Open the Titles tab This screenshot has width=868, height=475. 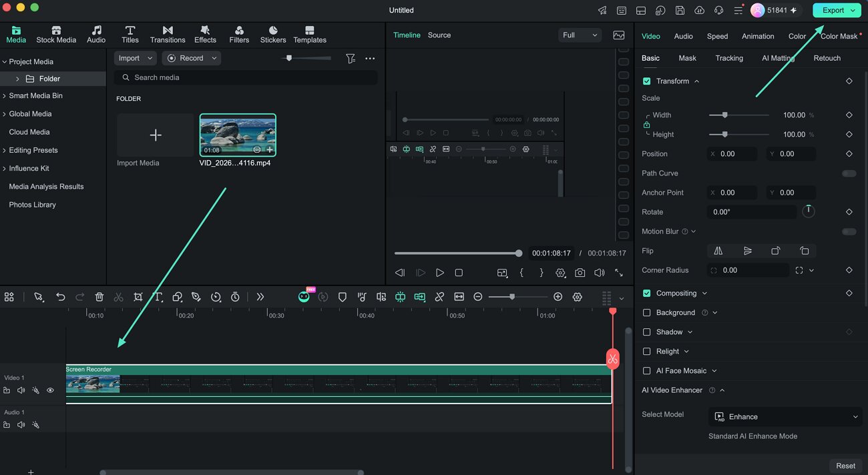pos(130,35)
